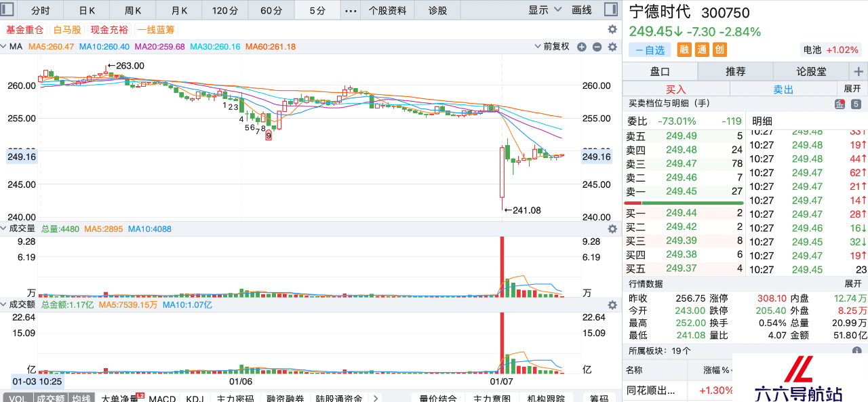Open the 画线 drawing tools

[582, 10]
